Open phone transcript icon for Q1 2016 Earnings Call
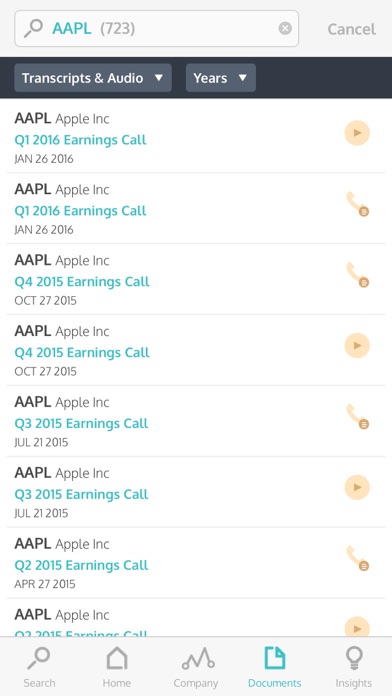Screen dimensions: 392x696 click(x=358, y=204)
